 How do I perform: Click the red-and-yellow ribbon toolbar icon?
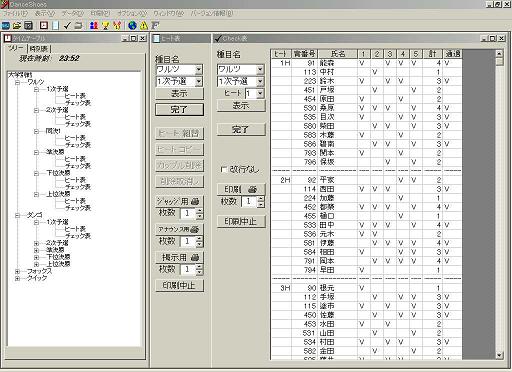click(117, 25)
